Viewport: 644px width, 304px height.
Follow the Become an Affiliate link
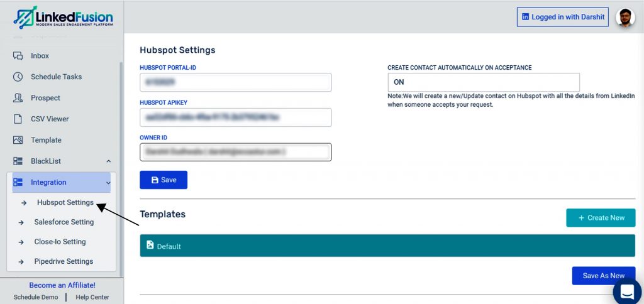[x=62, y=285]
